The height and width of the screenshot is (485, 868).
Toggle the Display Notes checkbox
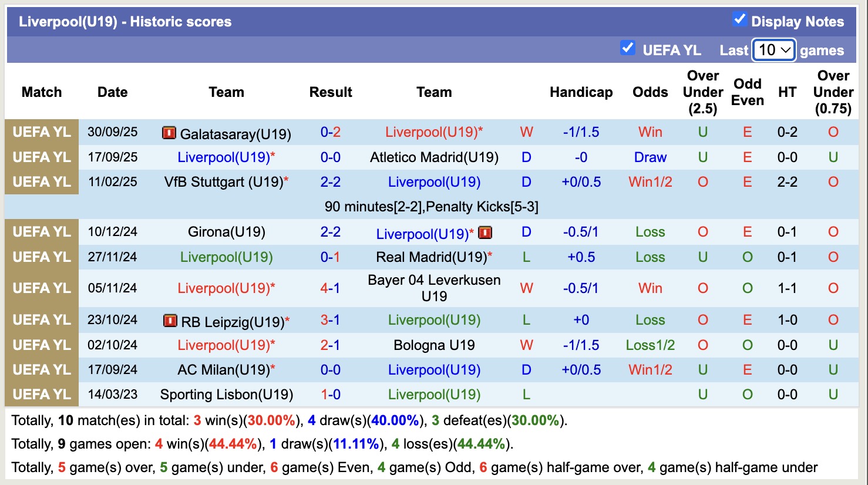tap(740, 19)
